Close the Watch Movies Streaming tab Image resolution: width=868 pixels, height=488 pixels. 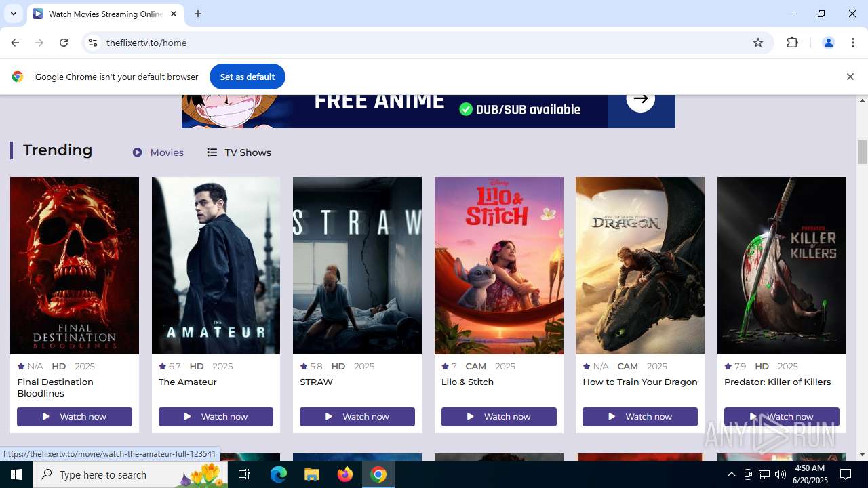point(174,14)
